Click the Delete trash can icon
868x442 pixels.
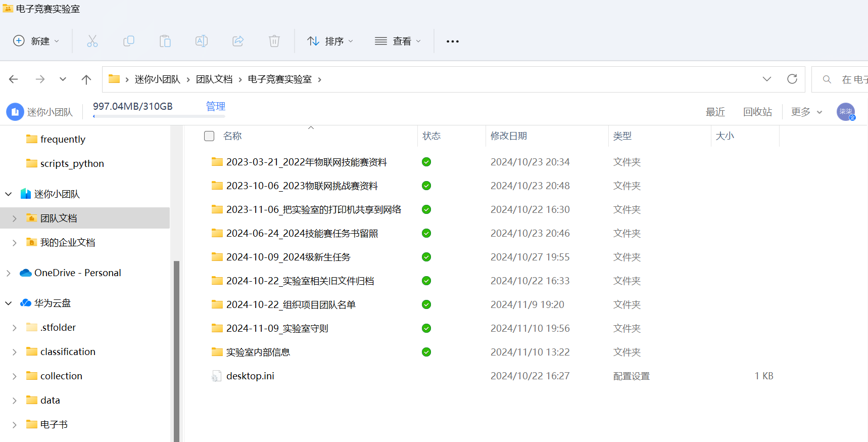274,41
